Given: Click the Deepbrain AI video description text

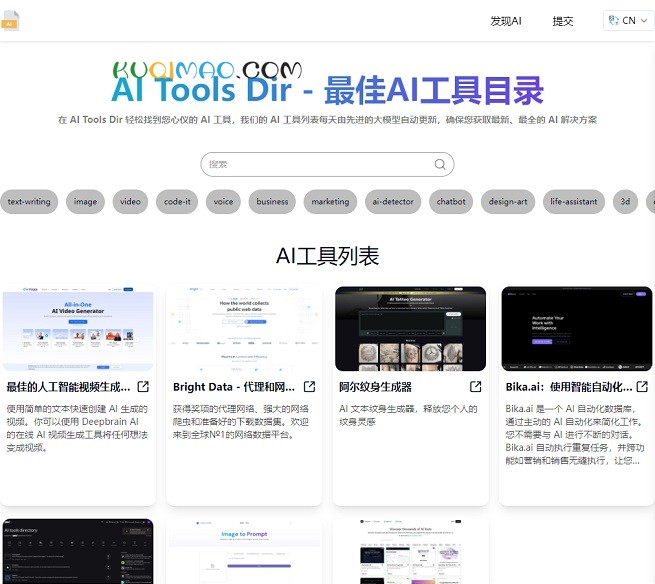Looking at the screenshot, I should pos(77,428).
